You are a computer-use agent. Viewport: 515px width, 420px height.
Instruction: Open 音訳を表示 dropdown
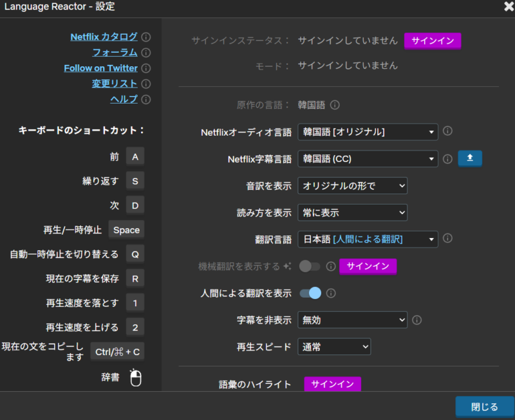352,186
